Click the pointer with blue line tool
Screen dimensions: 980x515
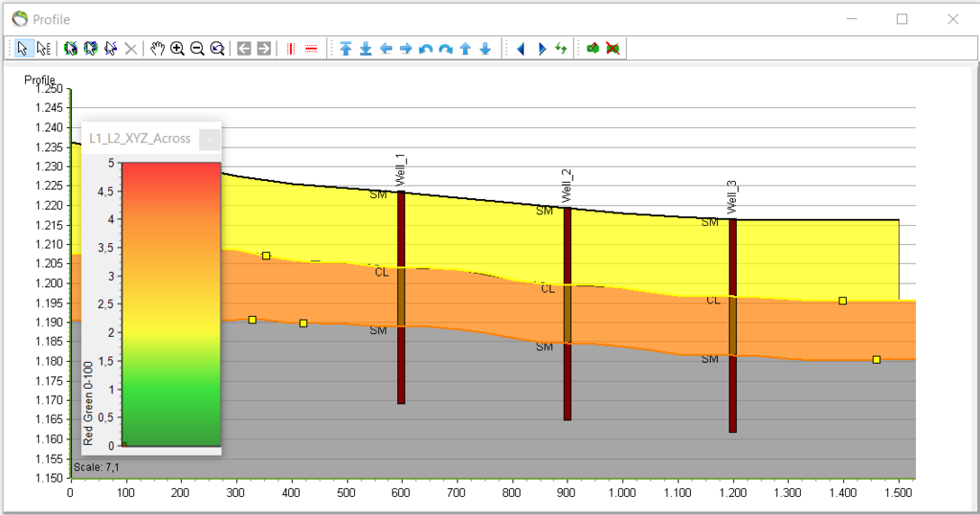[x=111, y=49]
